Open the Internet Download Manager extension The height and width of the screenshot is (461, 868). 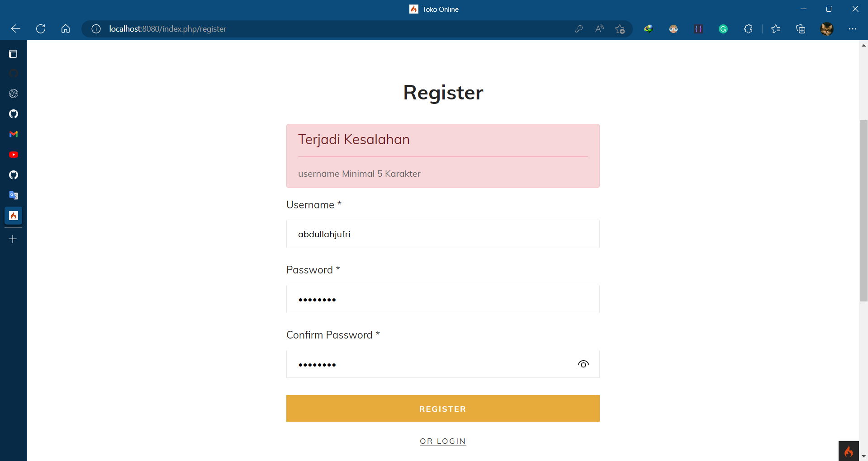point(648,28)
